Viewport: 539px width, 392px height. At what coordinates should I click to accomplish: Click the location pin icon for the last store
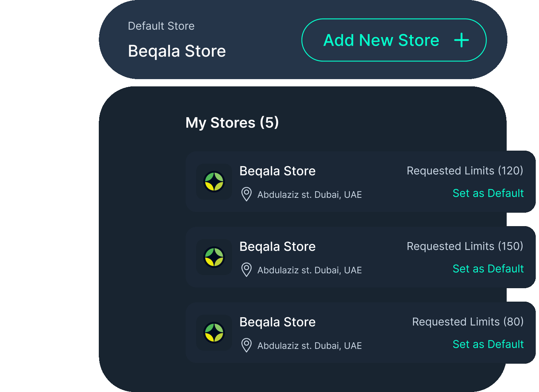(246, 346)
